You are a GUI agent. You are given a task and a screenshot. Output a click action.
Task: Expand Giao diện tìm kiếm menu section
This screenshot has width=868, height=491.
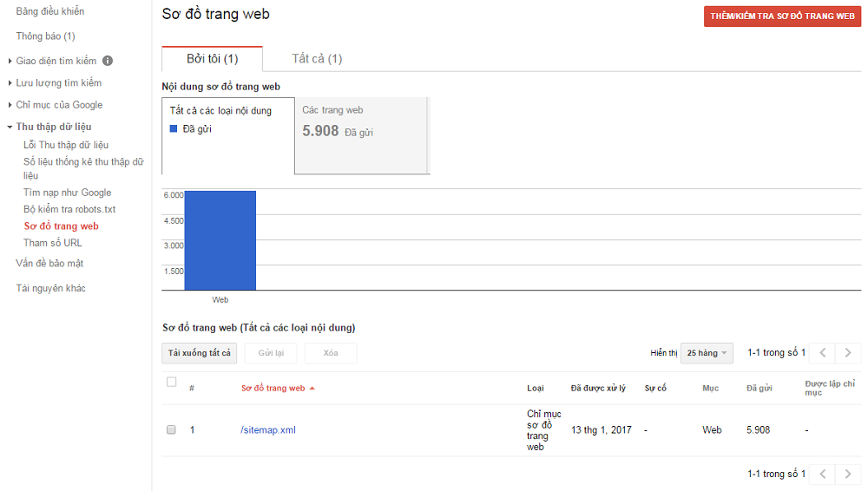click(10, 61)
